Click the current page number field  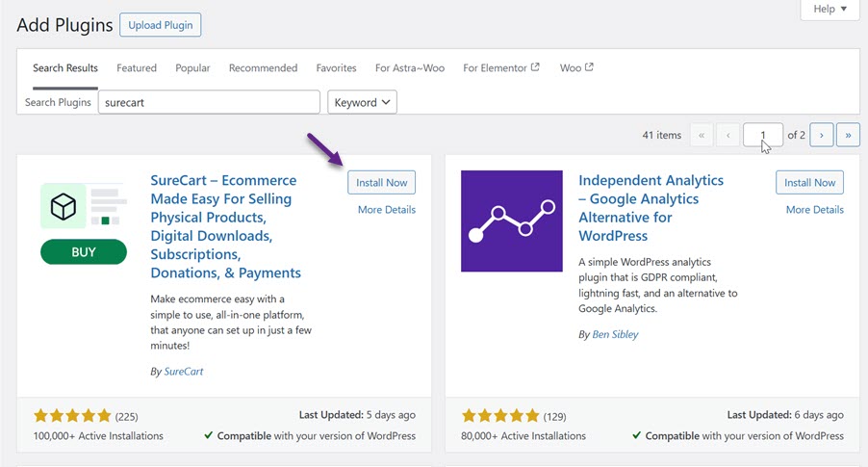point(763,135)
